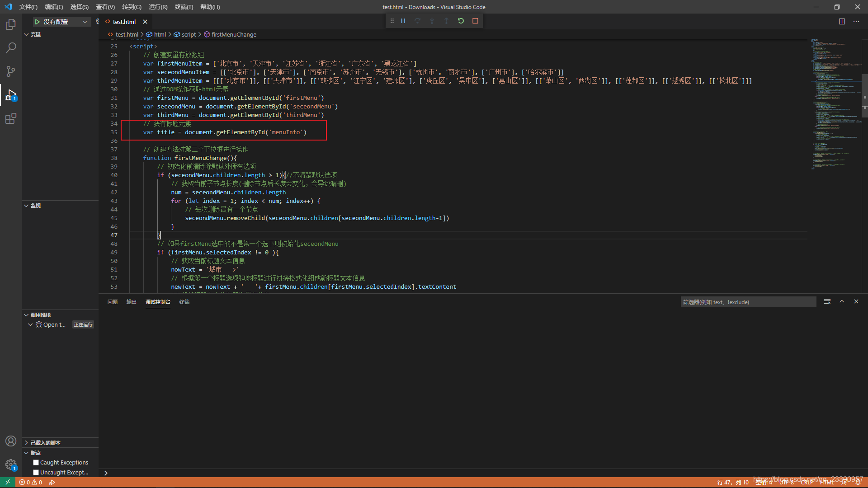The image size is (868, 488).
Task: Toggle the Caught Exceptions checkbox
Action: pos(36,462)
